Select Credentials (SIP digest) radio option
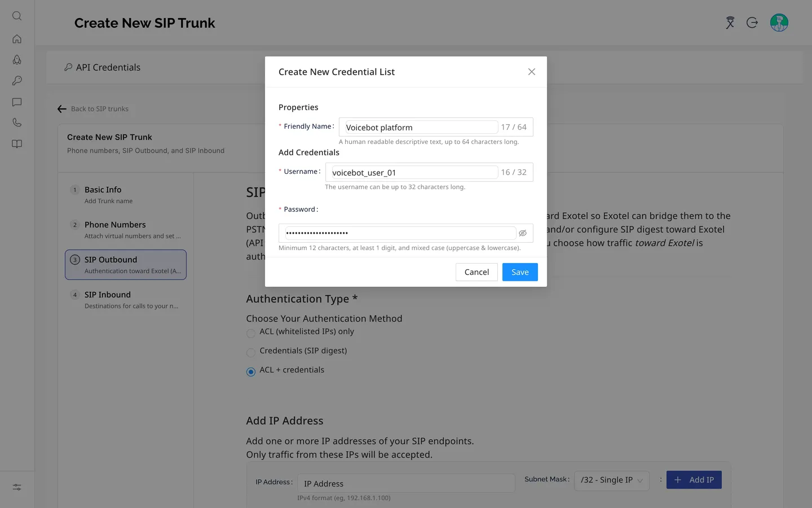Image resolution: width=812 pixels, height=508 pixels. [x=251, y=352]
